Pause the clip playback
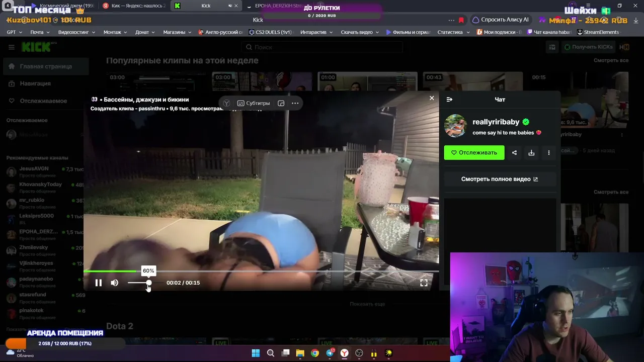This screenshot has height=362, width=644. pos(99,283)
